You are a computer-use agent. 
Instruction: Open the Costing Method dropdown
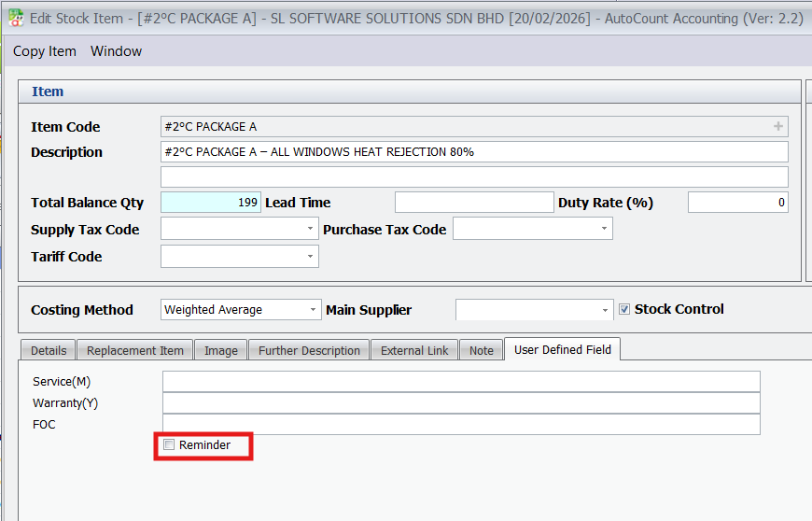(312, 310)
